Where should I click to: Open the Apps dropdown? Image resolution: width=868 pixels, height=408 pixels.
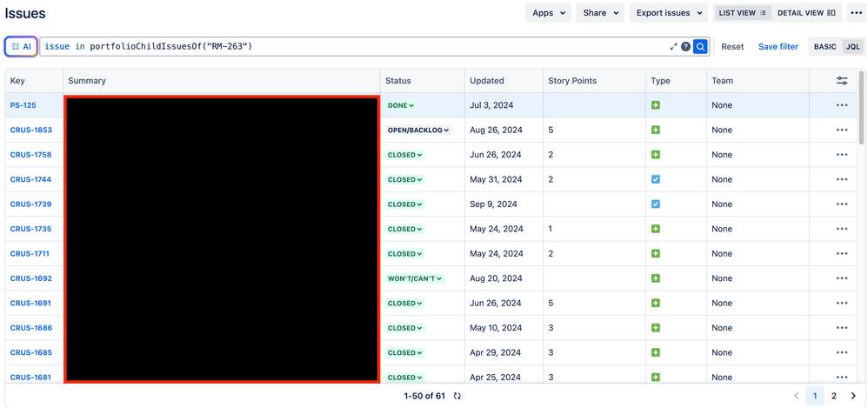pyautogui.click(x=548, y=13)
